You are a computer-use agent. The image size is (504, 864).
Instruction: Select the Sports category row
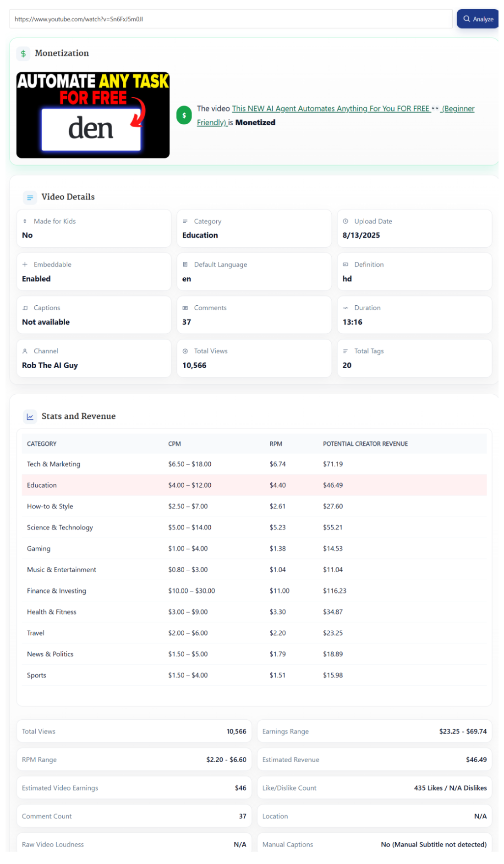coord(254,675)
